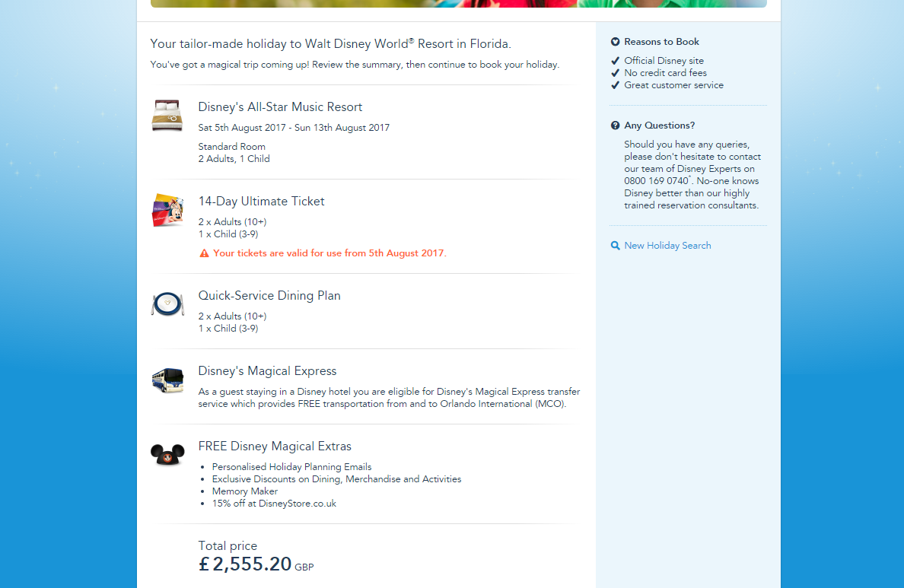Click the Official Disney site checkmark
Screen dimensions: 904x588
tap(615, 61)
